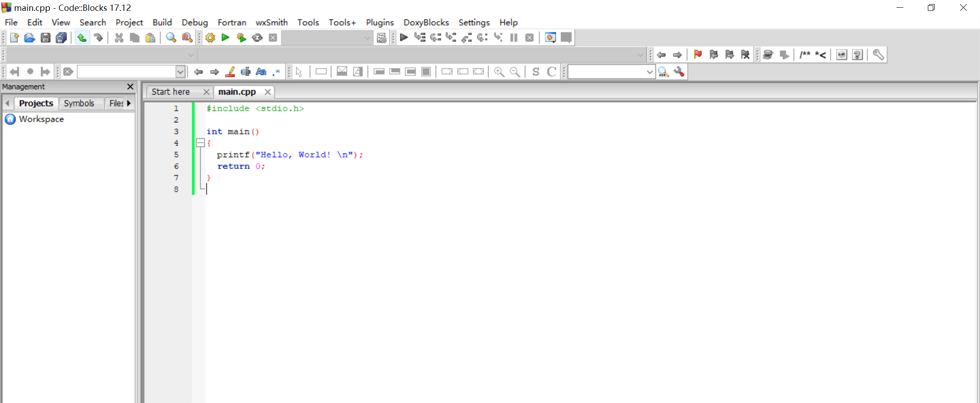Image resolution: width=980 pixels, height=403 pixels.
Task: Open the debugging windows dropdown icon
Action: [550, 37]
